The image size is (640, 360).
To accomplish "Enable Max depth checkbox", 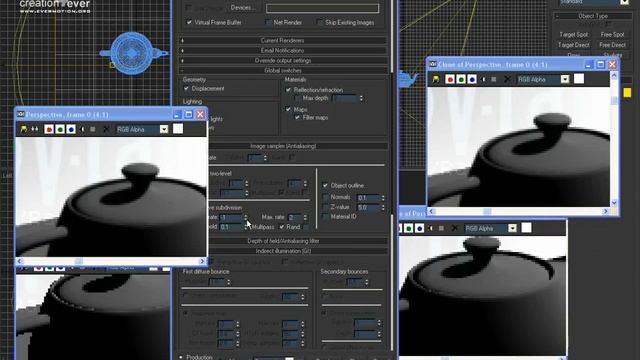I will click(298, 98).
